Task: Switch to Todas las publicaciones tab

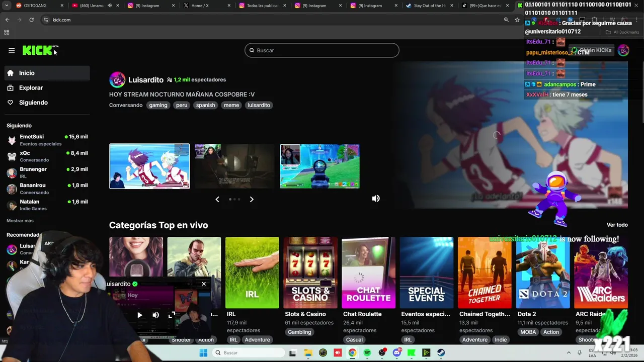Action: (x=262, y=6)
